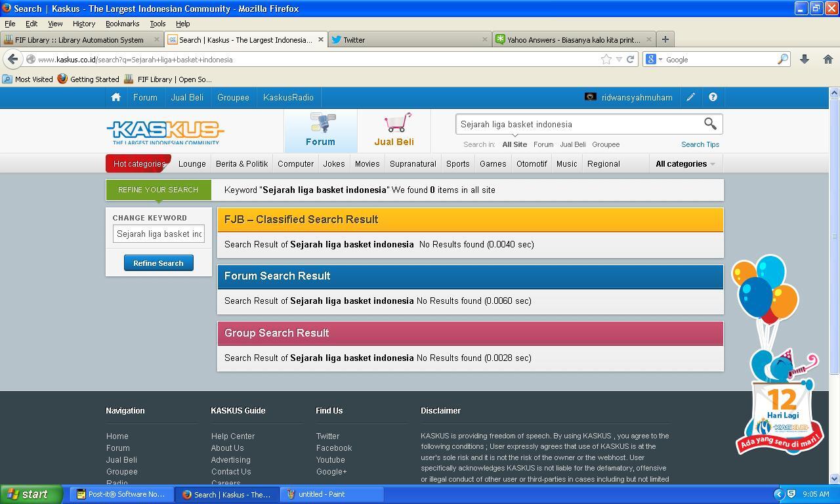840x504 pixels.
Task: Open the Tools menu
Action: pos(157,24)
